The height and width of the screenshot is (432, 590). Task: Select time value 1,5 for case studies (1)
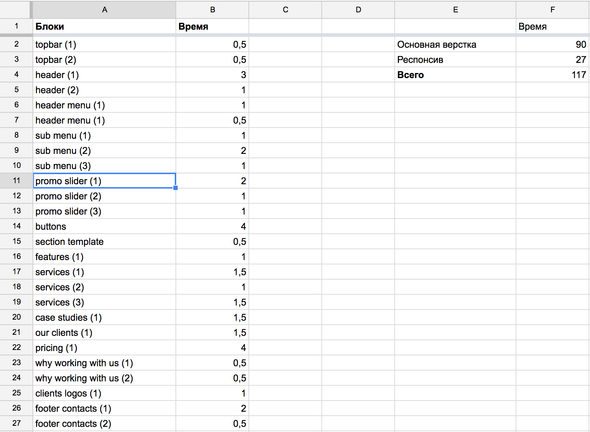212,317
